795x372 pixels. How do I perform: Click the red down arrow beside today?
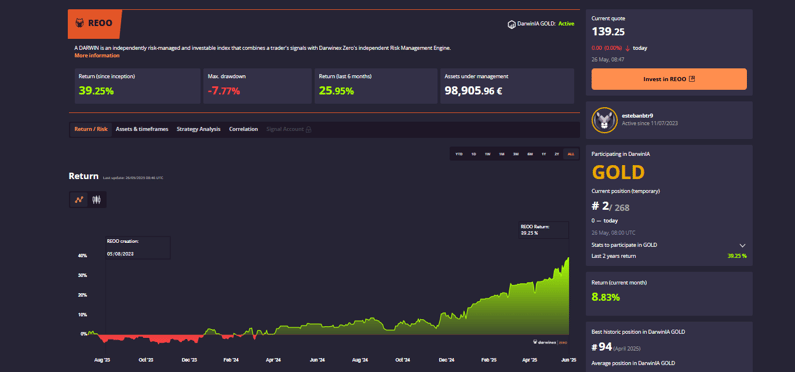[x=628, y=48]
